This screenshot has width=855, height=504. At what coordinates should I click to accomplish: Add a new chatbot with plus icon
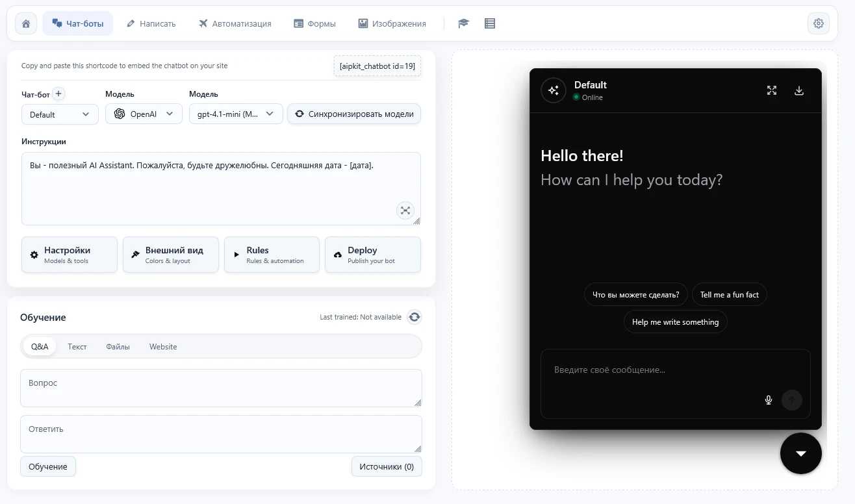[x=58, y=94]
